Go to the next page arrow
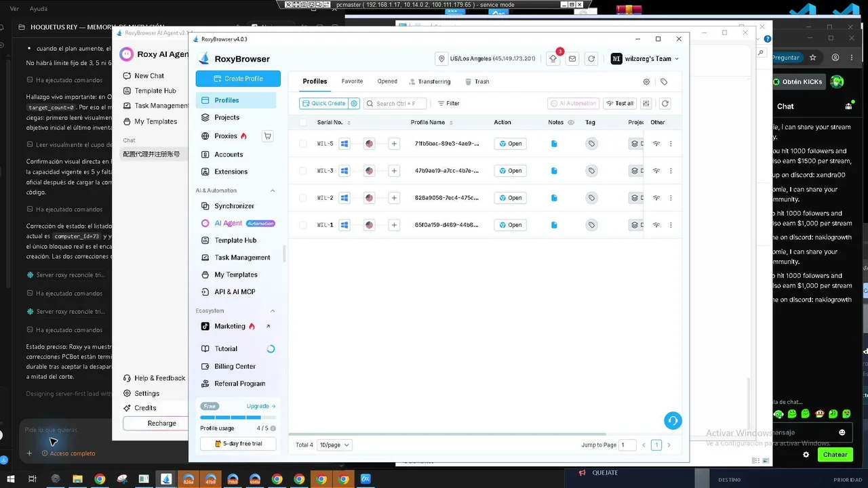Image resolution: width=868 pixels, height=488 pixels. (669, 445)
